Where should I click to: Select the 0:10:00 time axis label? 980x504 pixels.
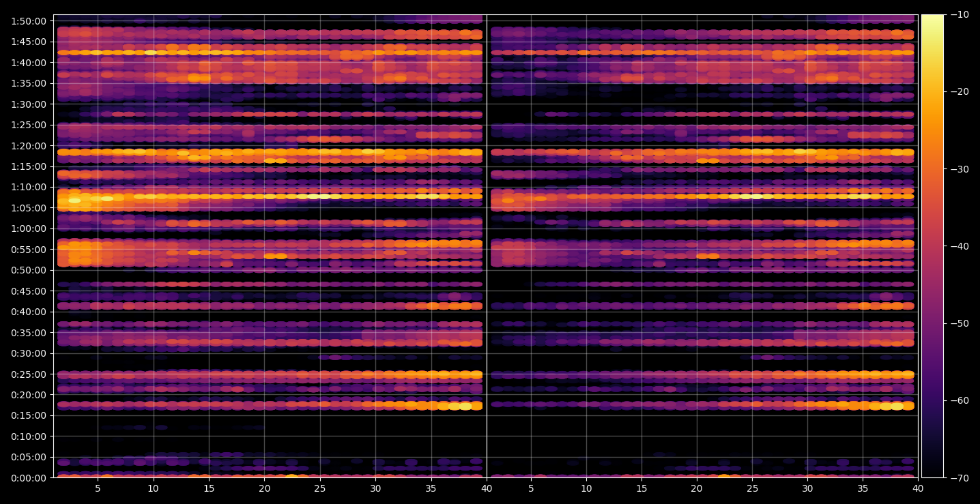point(29,436)
